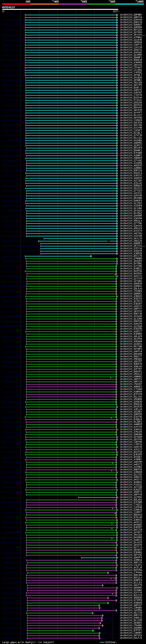This screenshot has width=146, height=644.
Task: Open hit UniRef100_B8ANF1
Action: [x=131, y=58]
